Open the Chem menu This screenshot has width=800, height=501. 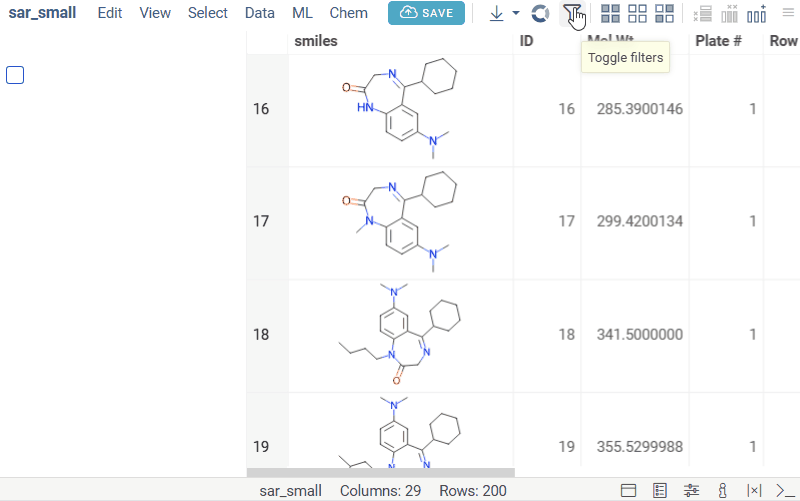click(348, 13)
